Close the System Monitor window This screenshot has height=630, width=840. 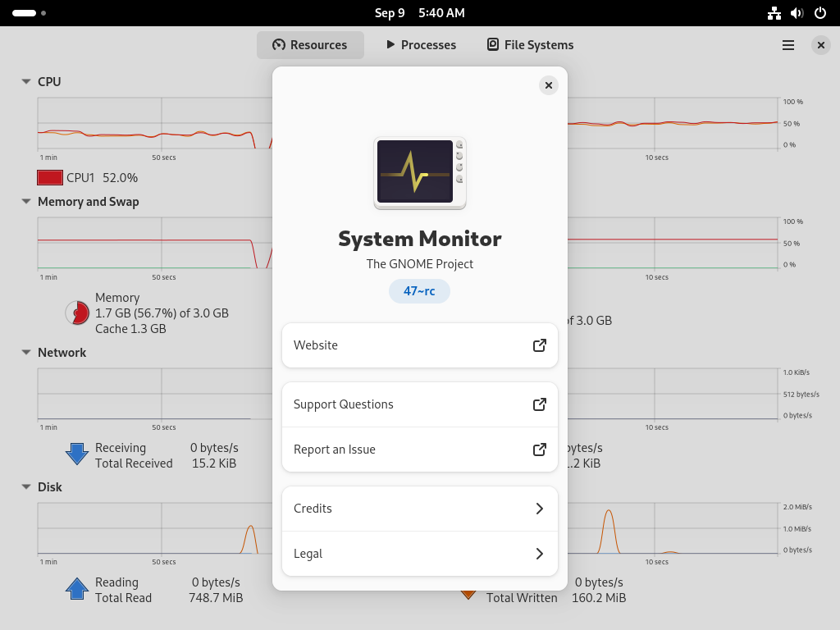click(820, 45)
